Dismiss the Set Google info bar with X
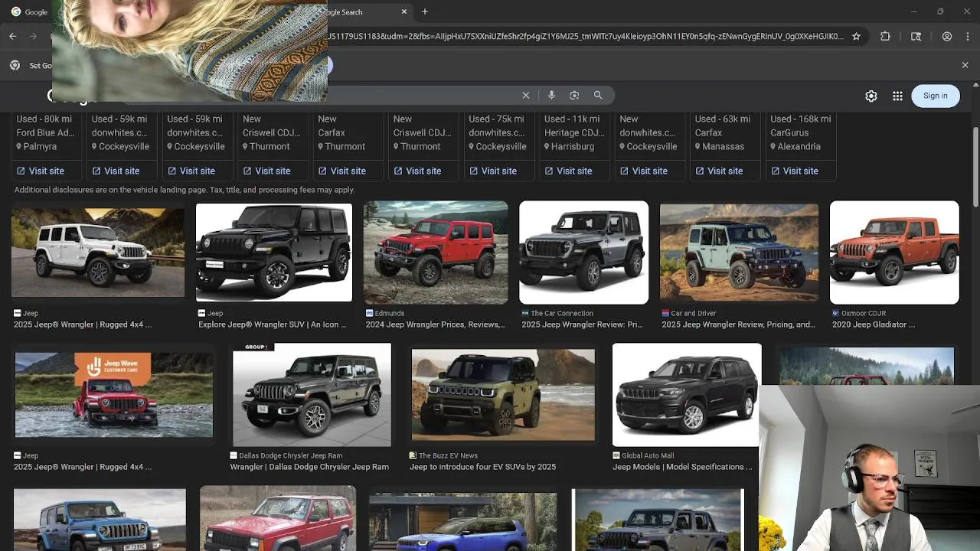The height and width of the screenshot is (551, 980). [x=965, y=65]
